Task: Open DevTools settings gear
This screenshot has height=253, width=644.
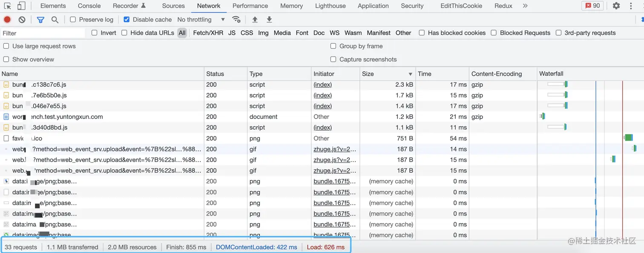Action: [x=616, y=6]
